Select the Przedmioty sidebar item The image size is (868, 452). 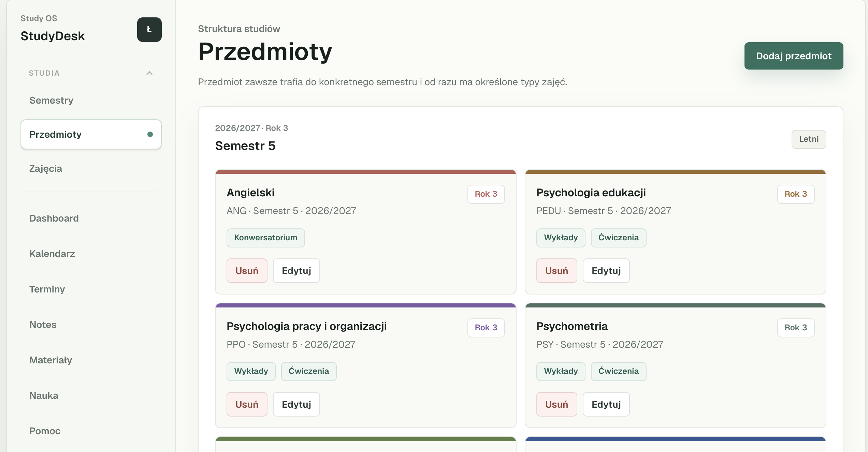click(x=91, y=134)
